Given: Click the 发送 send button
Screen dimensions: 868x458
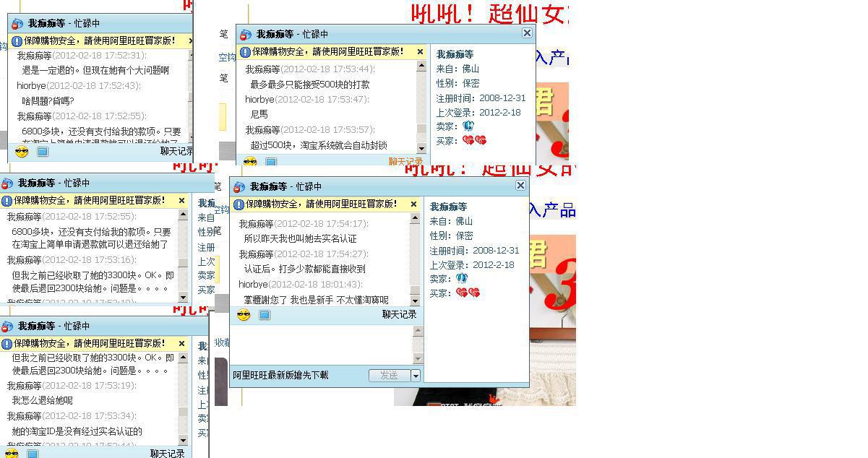Looking at the screenshot, I should tap(390, 376).
